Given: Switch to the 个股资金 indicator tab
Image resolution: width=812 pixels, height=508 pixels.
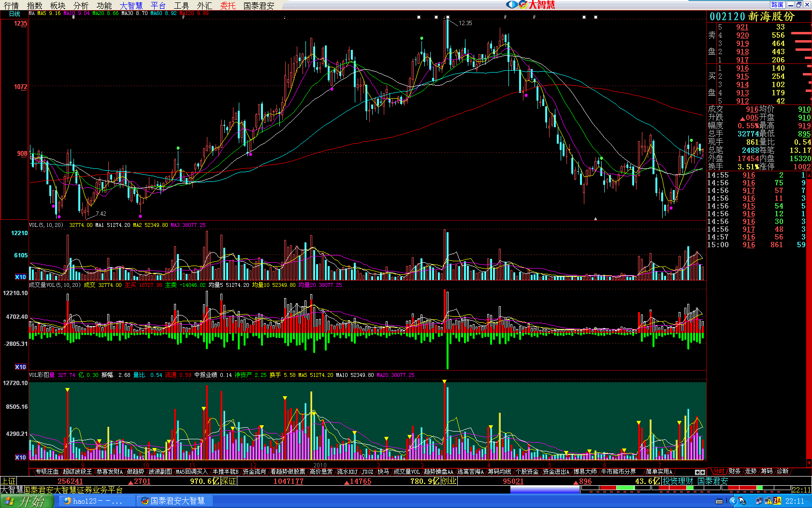Looking at the screenshot, I should 527,472.
